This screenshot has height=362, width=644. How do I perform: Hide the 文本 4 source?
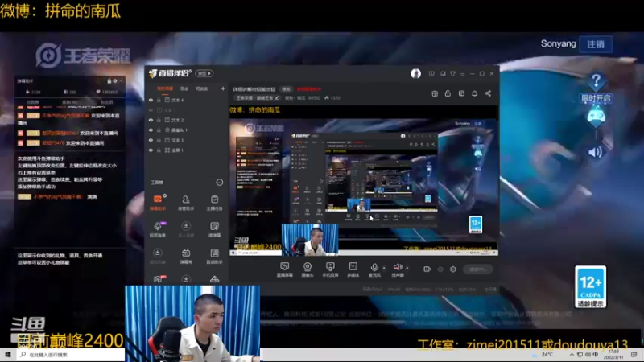(x=151, y=100)
